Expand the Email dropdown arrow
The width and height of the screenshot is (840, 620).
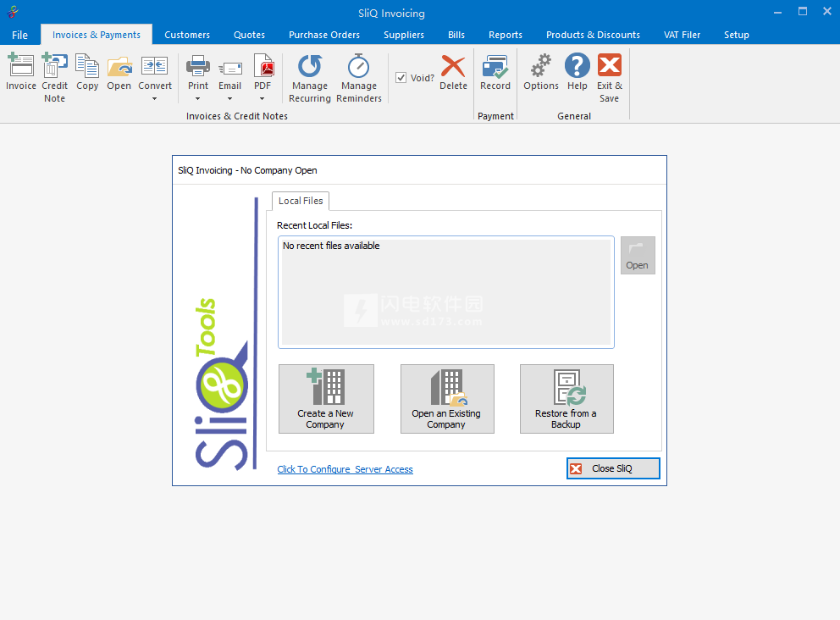tap(229, 98)
